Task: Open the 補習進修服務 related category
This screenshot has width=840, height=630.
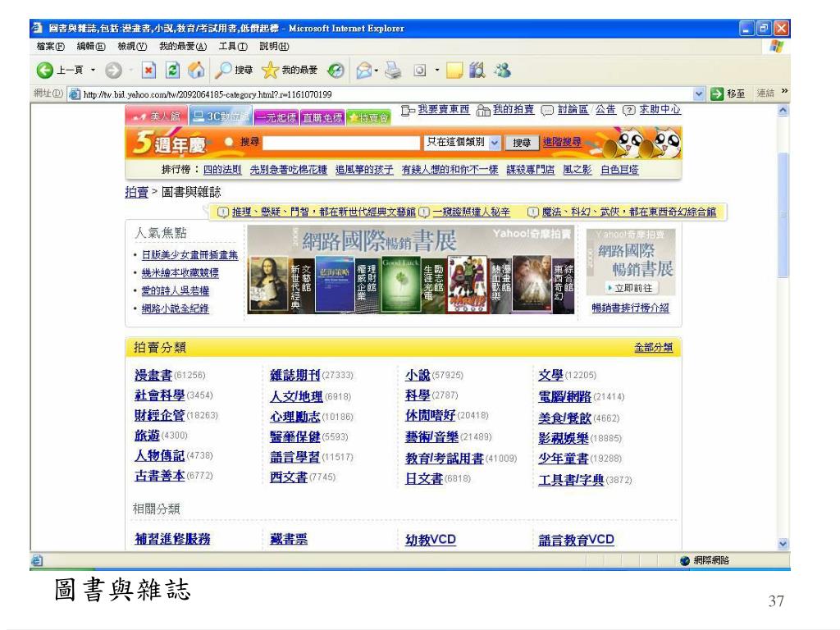Action: (172, 539)
